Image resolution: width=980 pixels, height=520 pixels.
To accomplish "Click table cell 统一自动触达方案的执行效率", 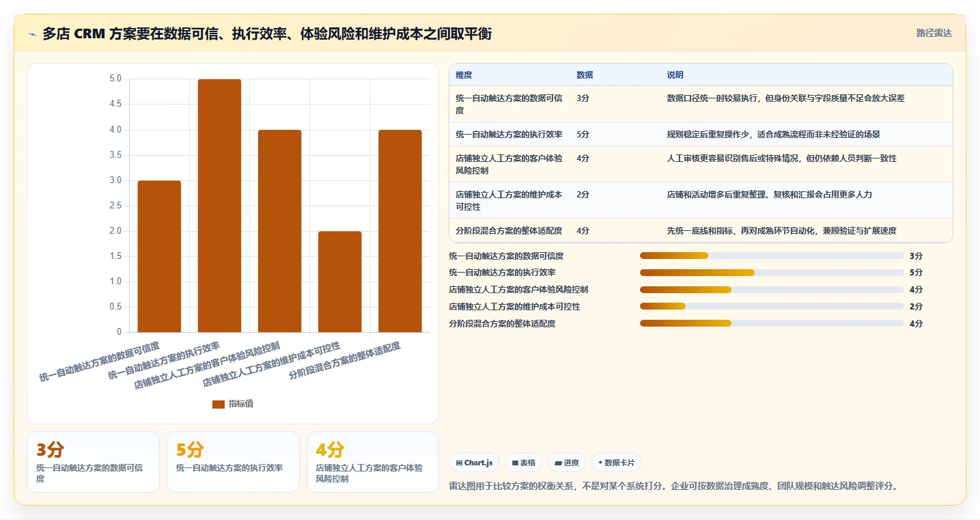I will click(509, 135).
